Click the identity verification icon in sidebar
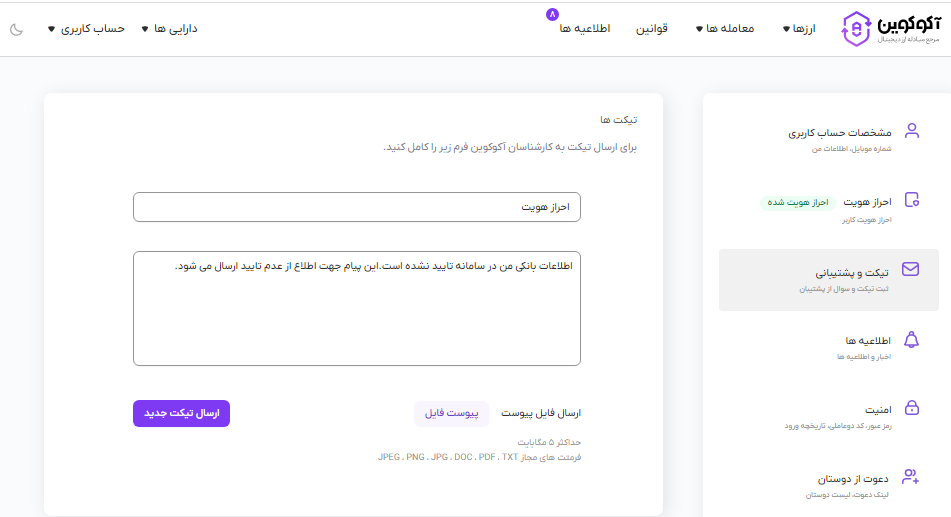 (x=911, y=200)
